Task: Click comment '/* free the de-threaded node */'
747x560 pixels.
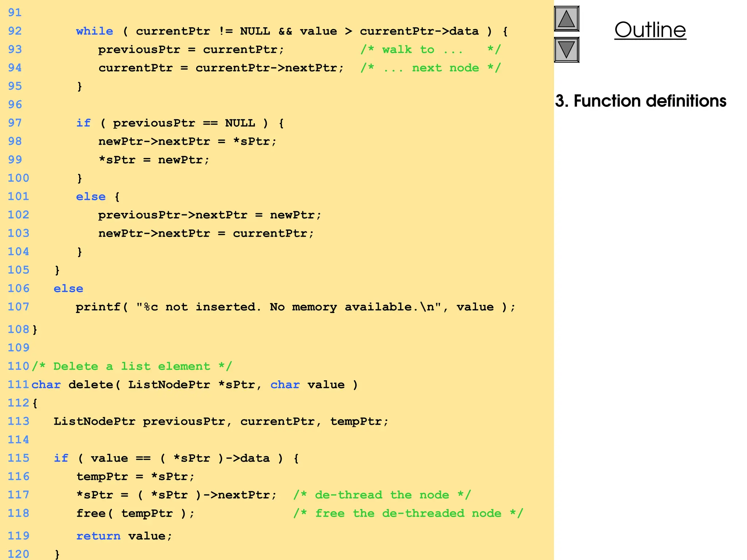Action: click(x=409, y=513)
